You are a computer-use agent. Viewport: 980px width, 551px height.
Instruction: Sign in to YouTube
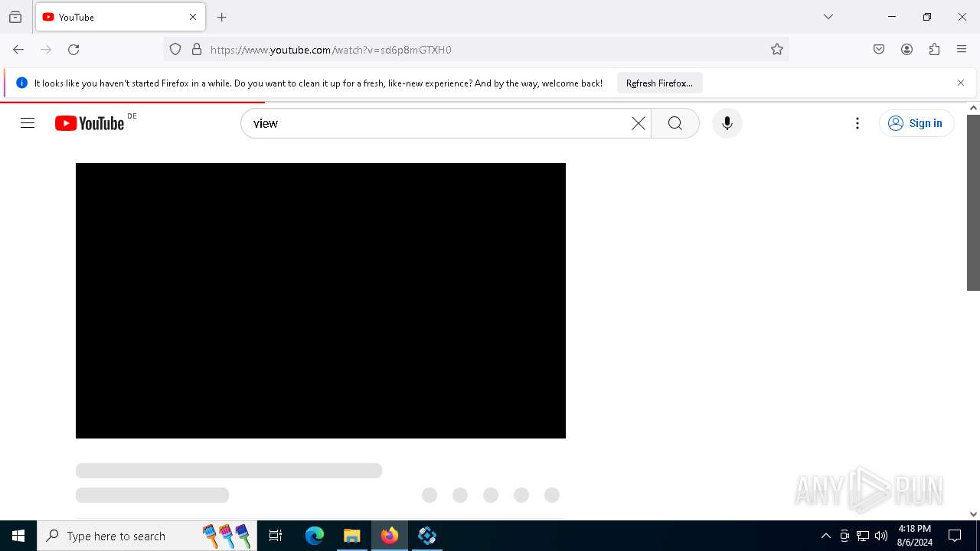916,123
